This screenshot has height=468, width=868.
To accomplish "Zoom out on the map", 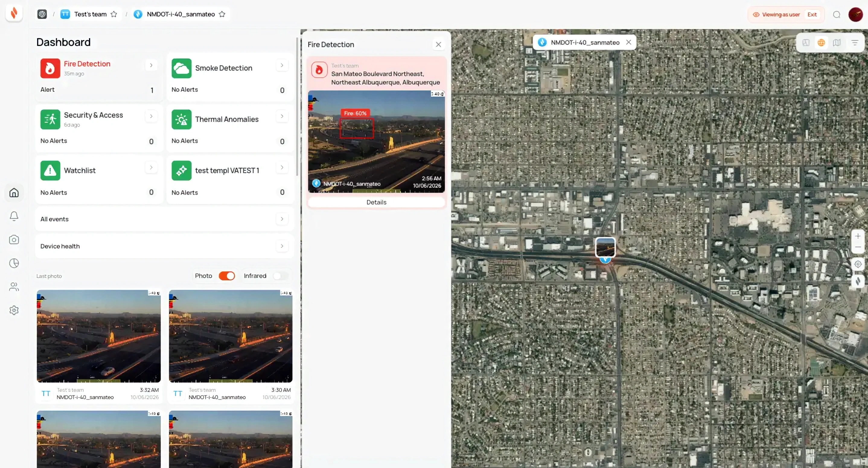I will 858,247.
